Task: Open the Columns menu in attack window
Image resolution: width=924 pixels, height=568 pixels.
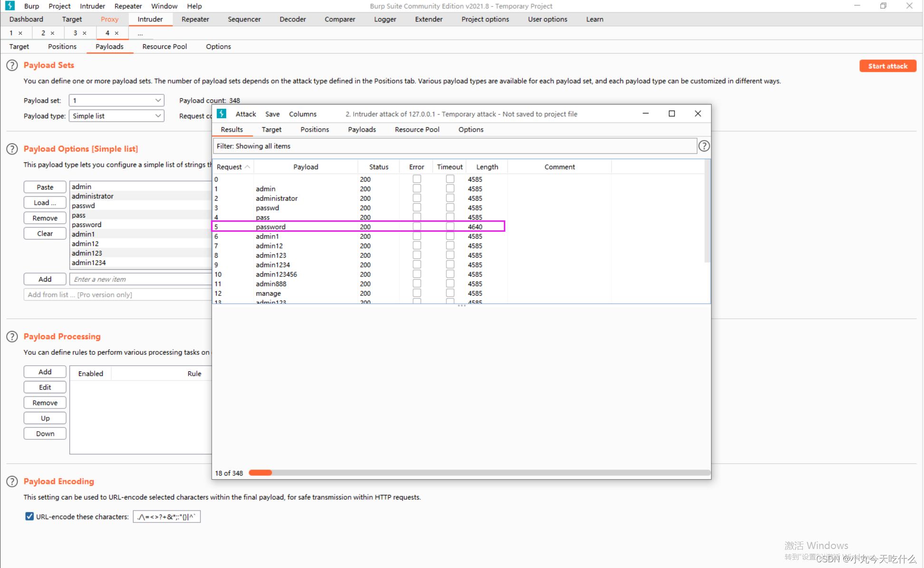Action: tap(302, 114)
